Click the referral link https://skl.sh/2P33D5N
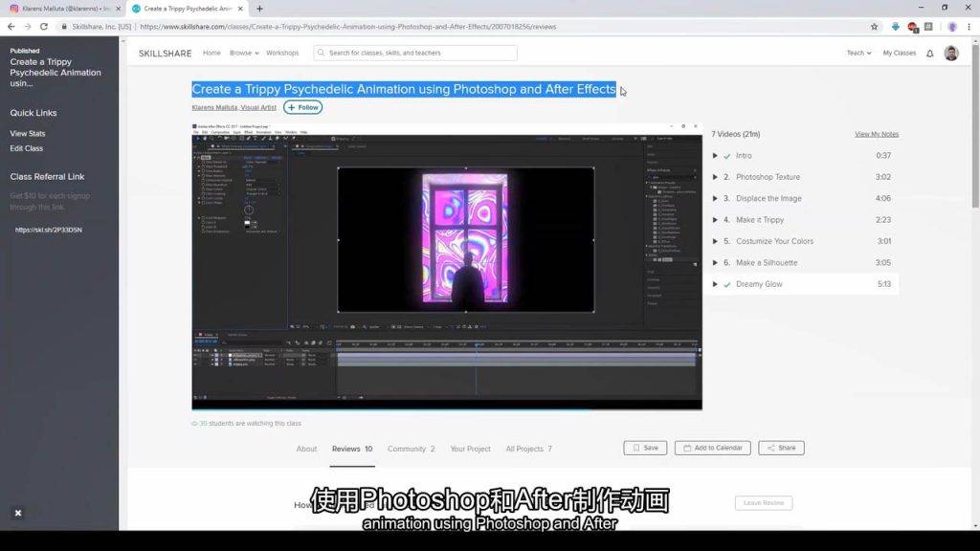 (x=48, y=230)
